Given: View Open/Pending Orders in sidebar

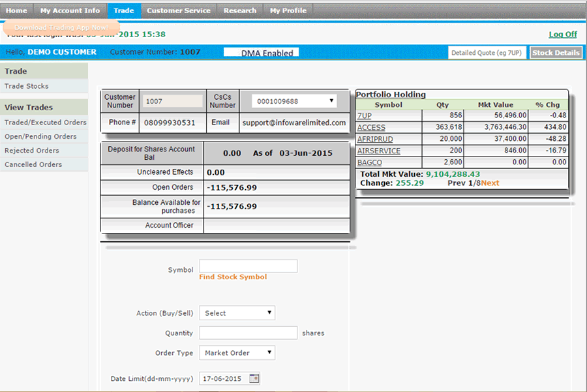Looking at the screenshot, I should point(40,136).
